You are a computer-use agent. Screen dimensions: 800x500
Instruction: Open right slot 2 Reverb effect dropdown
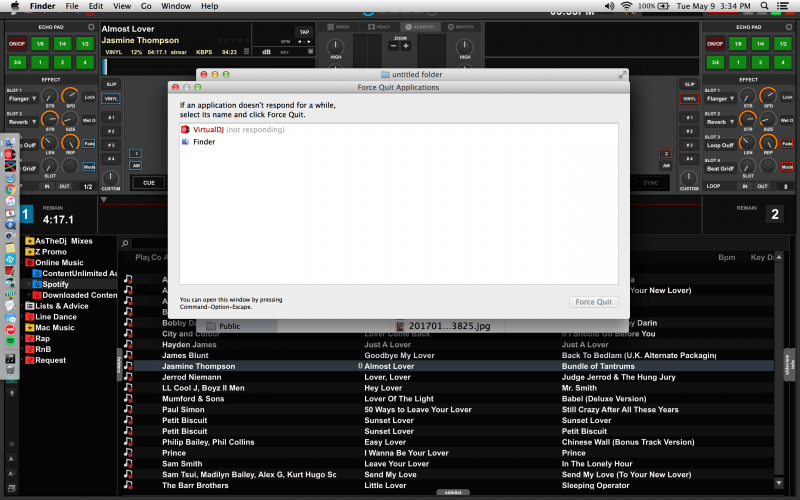click(x=720, y=122)
